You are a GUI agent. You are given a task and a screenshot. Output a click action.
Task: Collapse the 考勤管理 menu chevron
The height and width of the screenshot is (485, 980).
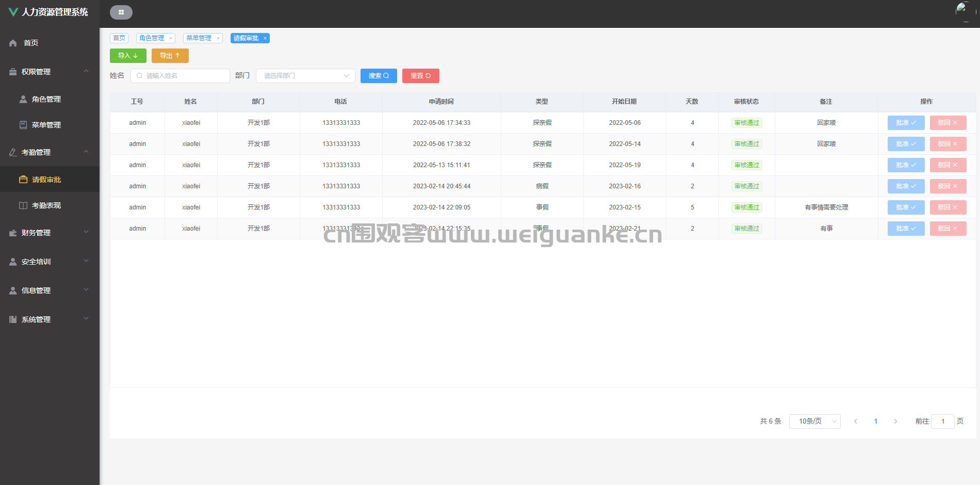pyautogui.click(x=86, y=152)
